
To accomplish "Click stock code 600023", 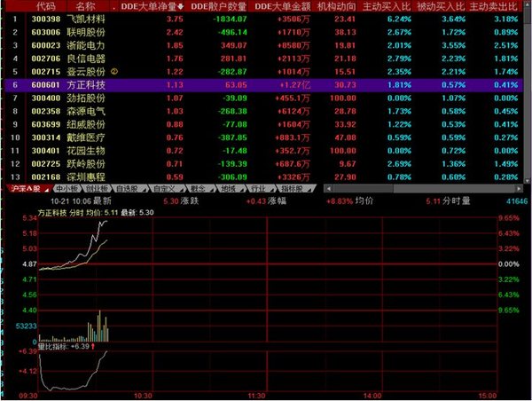I will pos(46,45).
